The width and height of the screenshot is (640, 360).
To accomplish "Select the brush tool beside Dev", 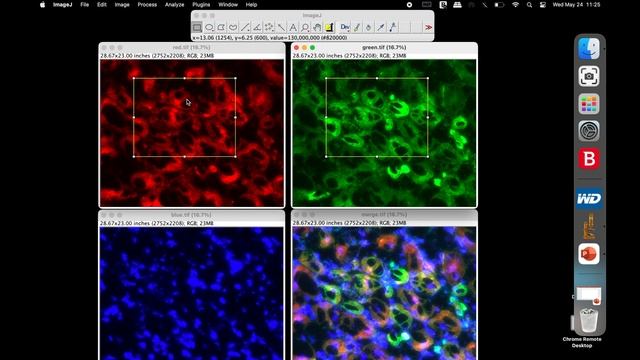I will pos(357,27).
